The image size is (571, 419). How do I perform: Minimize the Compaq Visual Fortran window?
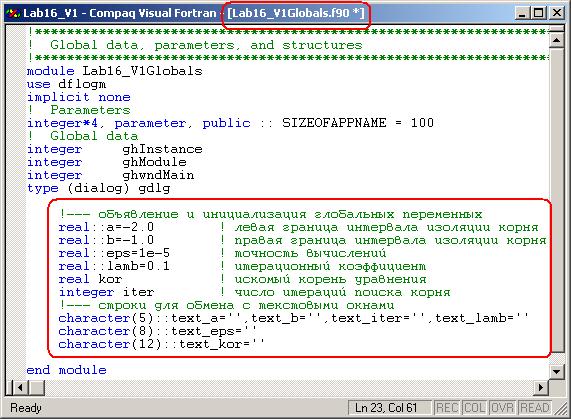tap(523, 13)
